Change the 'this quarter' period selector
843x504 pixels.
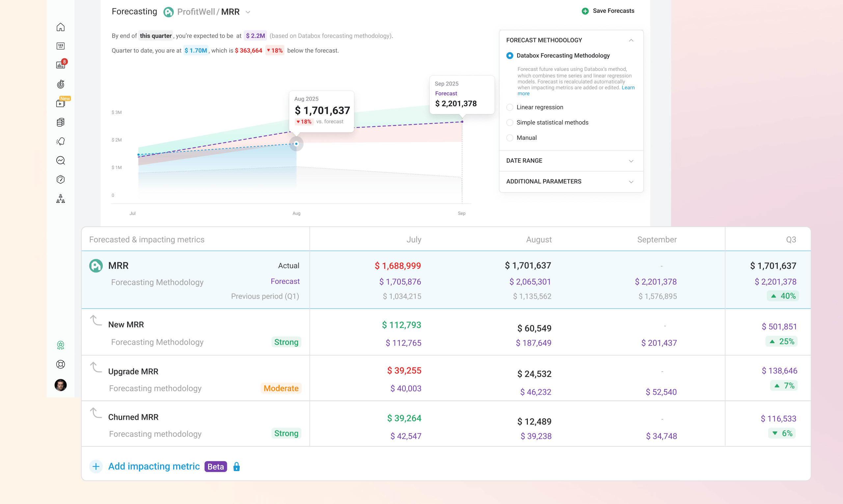click(156, 36)
